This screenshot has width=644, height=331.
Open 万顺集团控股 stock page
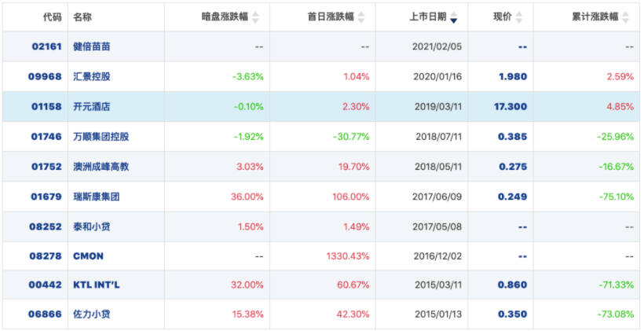coord(101,137)
